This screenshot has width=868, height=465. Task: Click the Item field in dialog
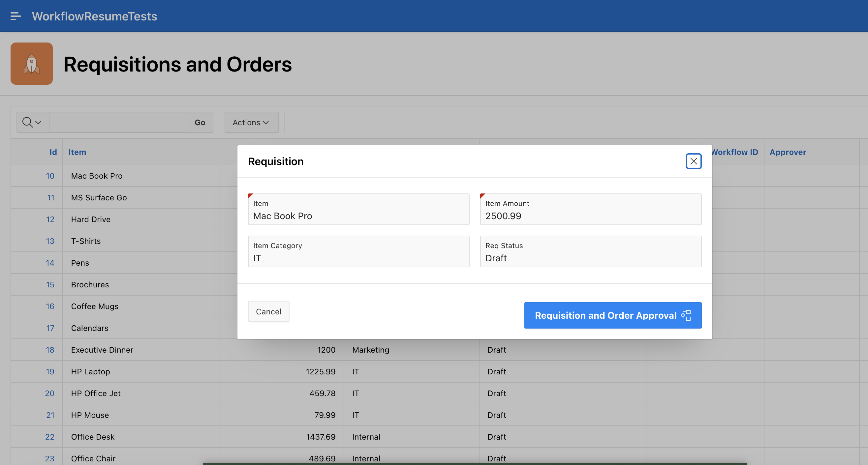tap(358, 216)
